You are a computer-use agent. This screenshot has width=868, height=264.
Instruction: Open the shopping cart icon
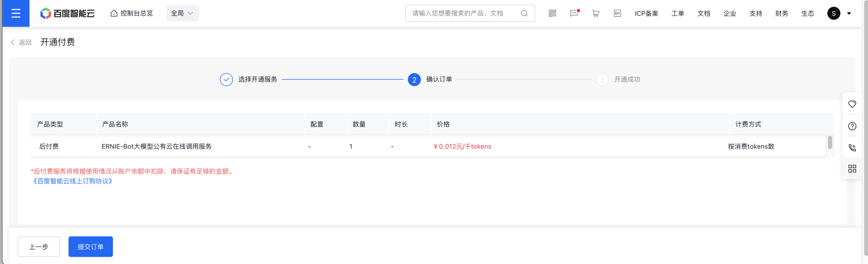(x=596, y=14)
